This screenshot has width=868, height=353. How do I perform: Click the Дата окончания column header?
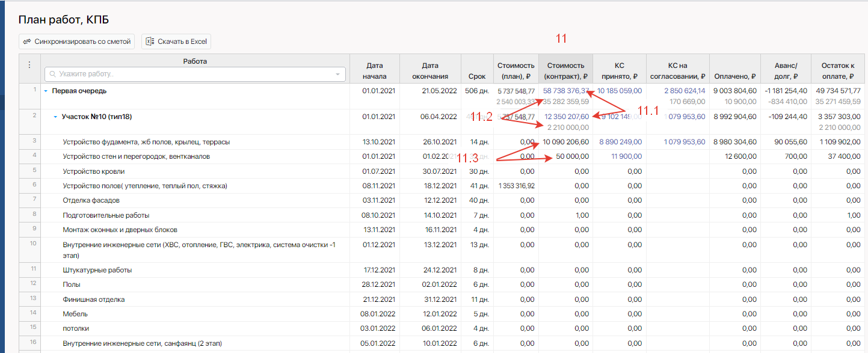click(x=429, y=70)
